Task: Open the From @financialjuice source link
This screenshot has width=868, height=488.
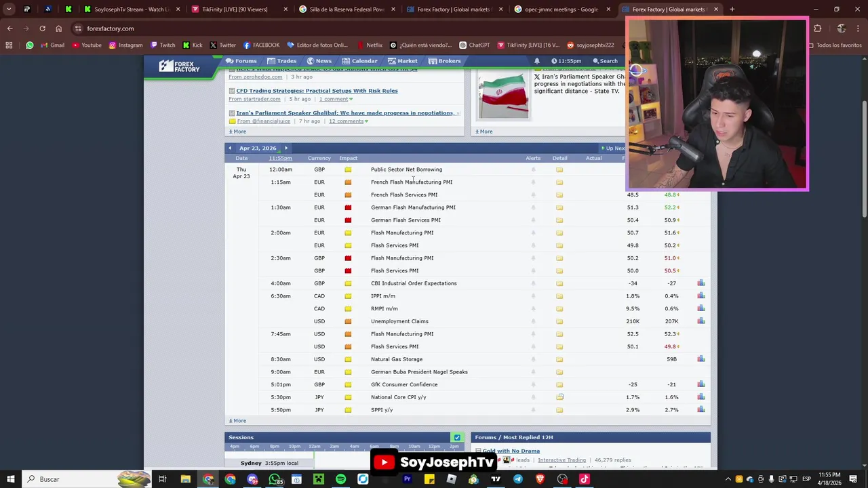Action: tap(264, 121)
